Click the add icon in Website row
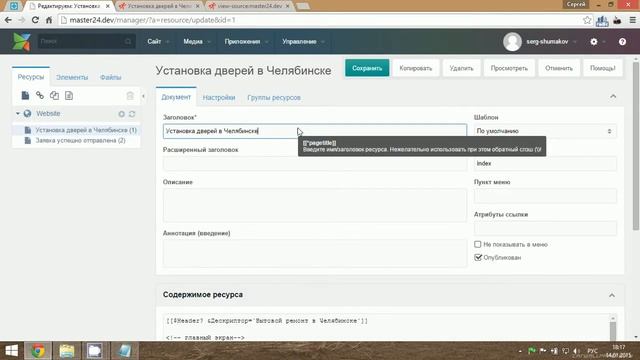Screen dimensions: 640x360 [x=122, y=114]
